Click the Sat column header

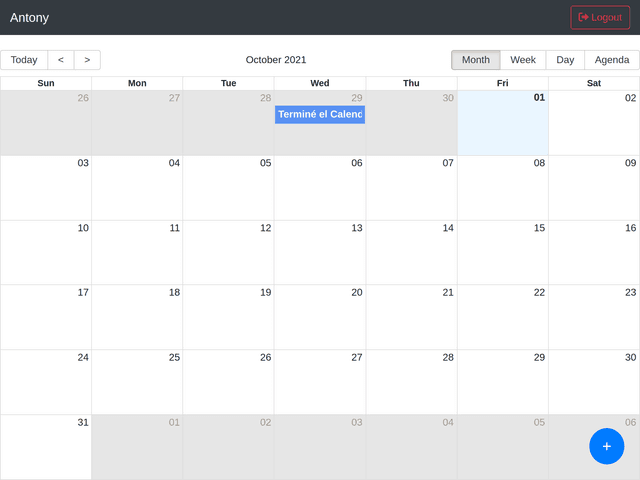point(593,83)
